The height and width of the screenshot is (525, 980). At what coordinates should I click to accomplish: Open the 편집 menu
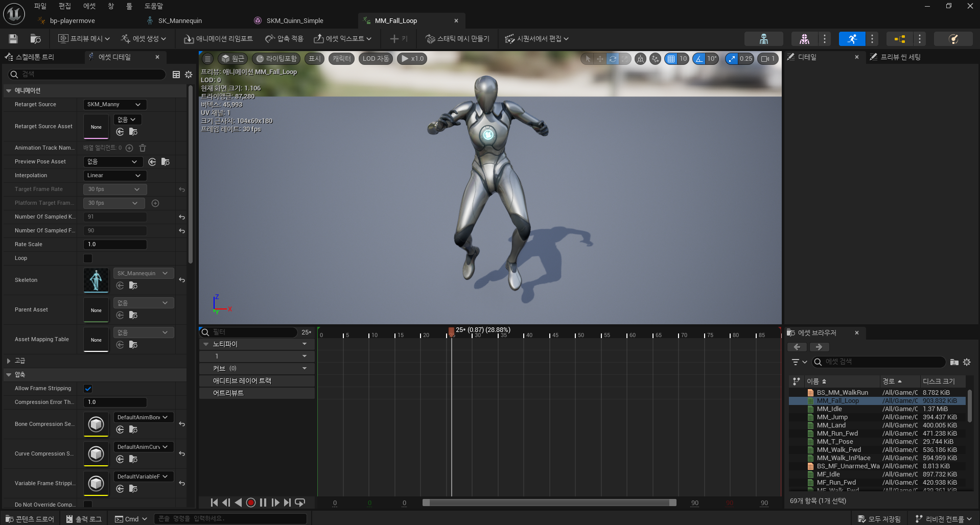pyautogui.click(x=65, y=6)
